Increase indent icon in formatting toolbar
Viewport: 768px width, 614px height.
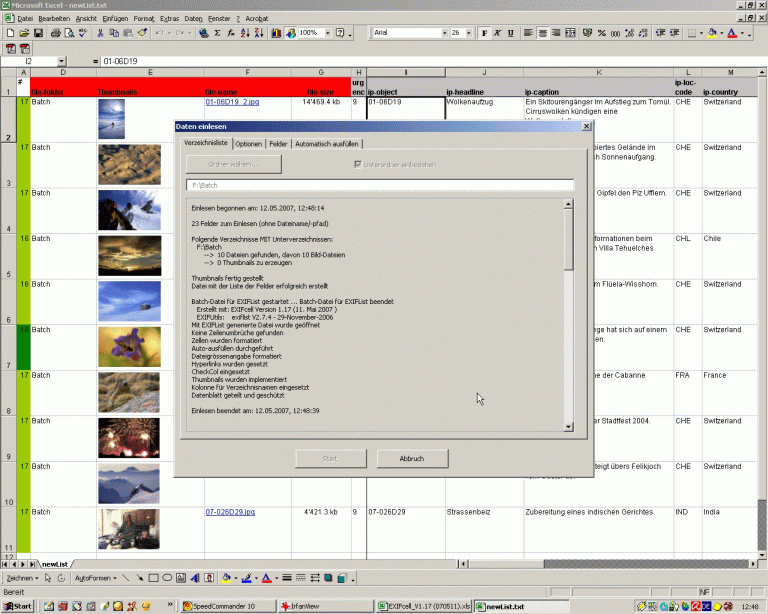(x=674, y=33)
